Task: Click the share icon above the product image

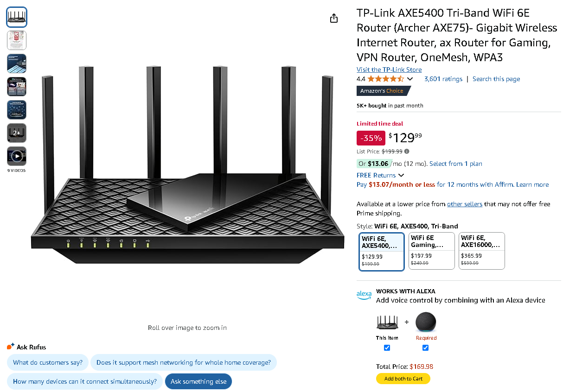Action: [x=334, y=18]
